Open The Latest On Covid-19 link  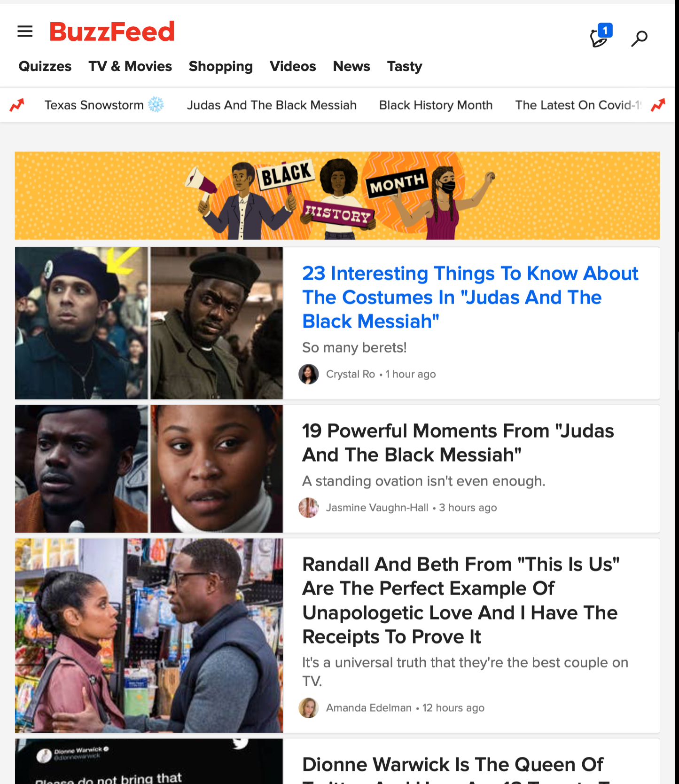pyautogui.click(x=578, y=105)
